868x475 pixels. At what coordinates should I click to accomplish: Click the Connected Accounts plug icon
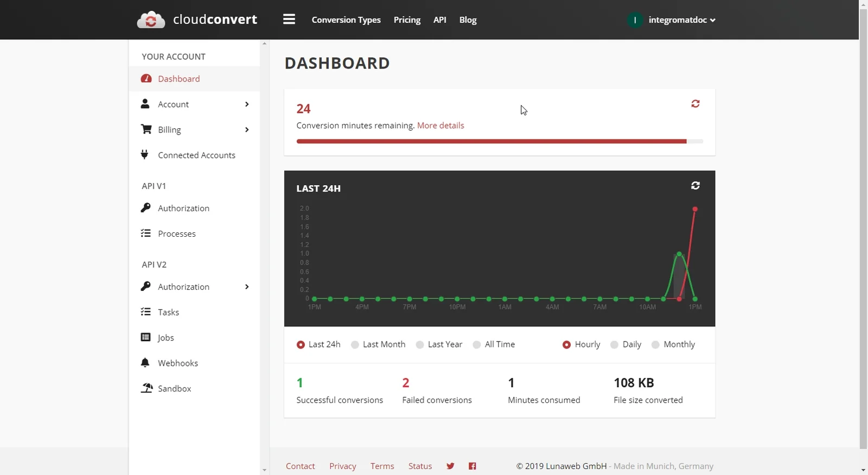pyautogui.click(x=144, y=155)
